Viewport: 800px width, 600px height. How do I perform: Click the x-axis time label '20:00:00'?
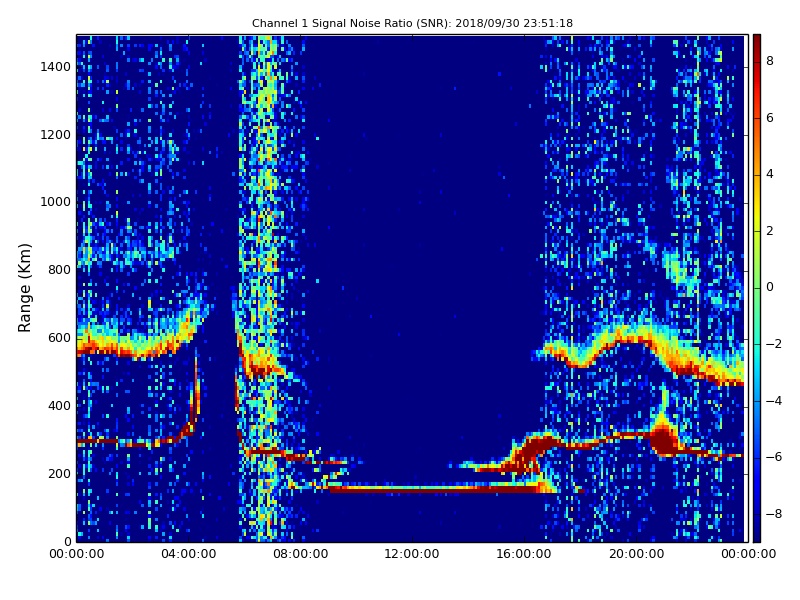point(636,554)
